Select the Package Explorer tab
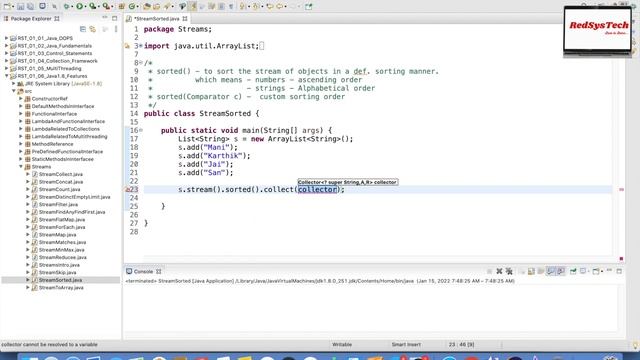The width and height of the screenshot is (640, 360). (31, 18)
